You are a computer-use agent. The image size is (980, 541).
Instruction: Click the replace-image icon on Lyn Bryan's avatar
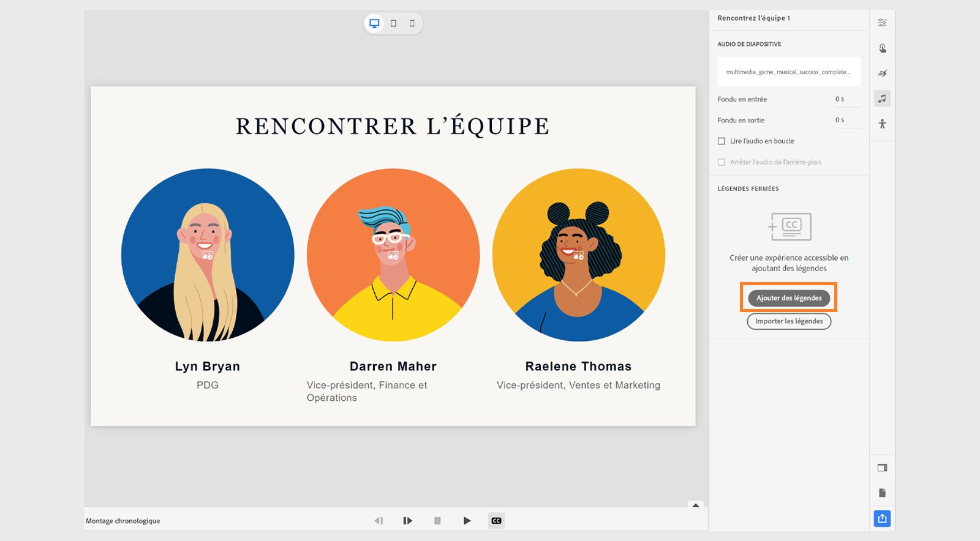click(x=208, y=255)
